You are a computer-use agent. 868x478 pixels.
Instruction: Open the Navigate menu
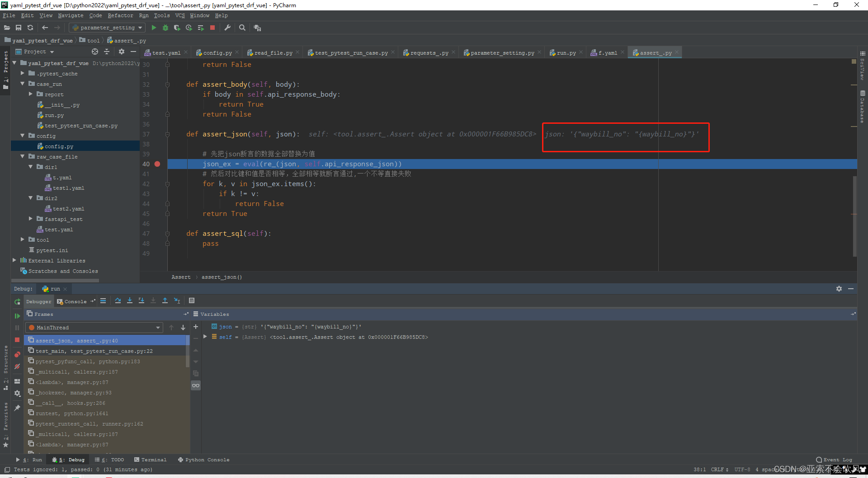[x=71, y=15]
